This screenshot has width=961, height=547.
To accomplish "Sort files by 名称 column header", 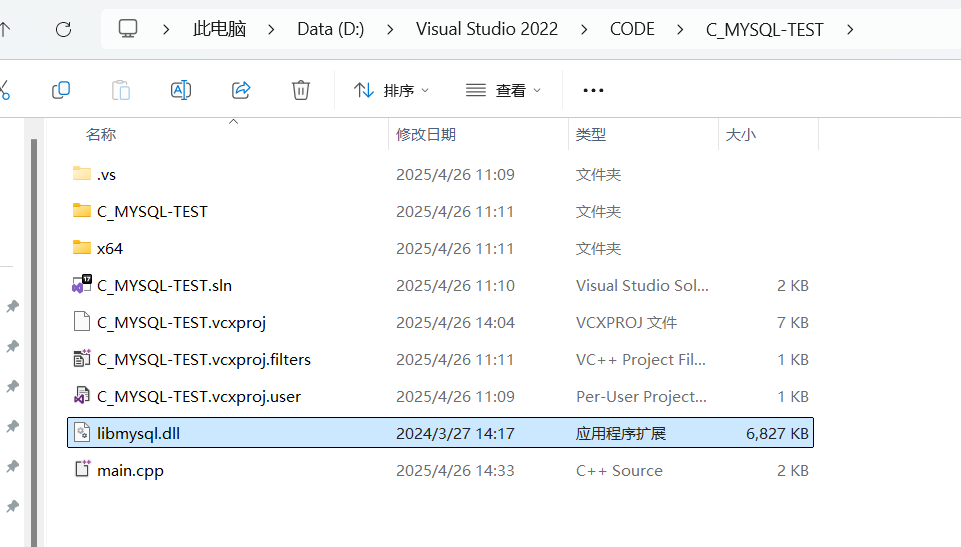I will click(101, 134).
